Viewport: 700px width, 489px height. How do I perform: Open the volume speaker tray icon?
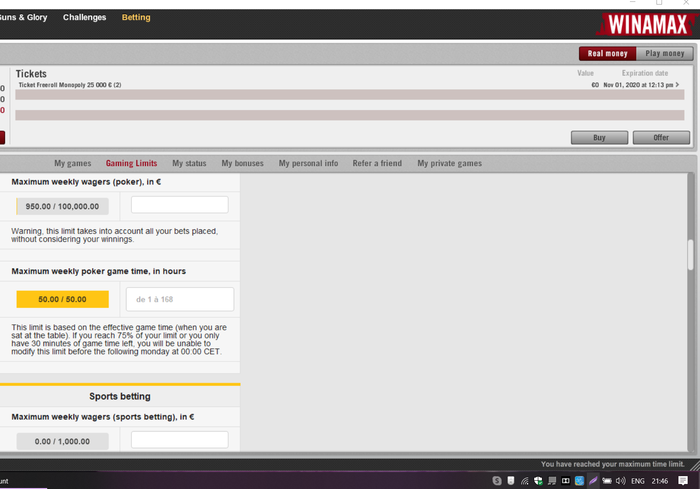pos(621,481)
